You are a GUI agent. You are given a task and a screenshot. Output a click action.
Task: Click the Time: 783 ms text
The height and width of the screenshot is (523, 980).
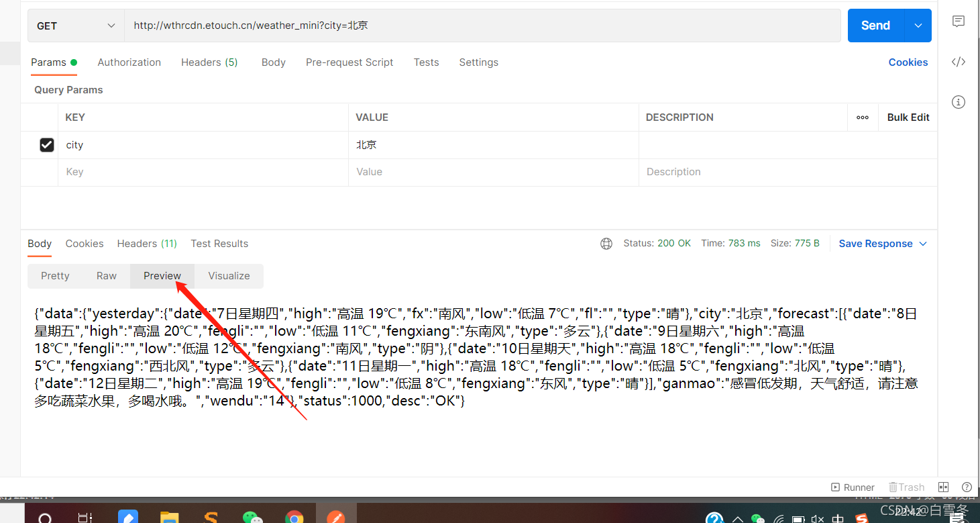(730, 244)
